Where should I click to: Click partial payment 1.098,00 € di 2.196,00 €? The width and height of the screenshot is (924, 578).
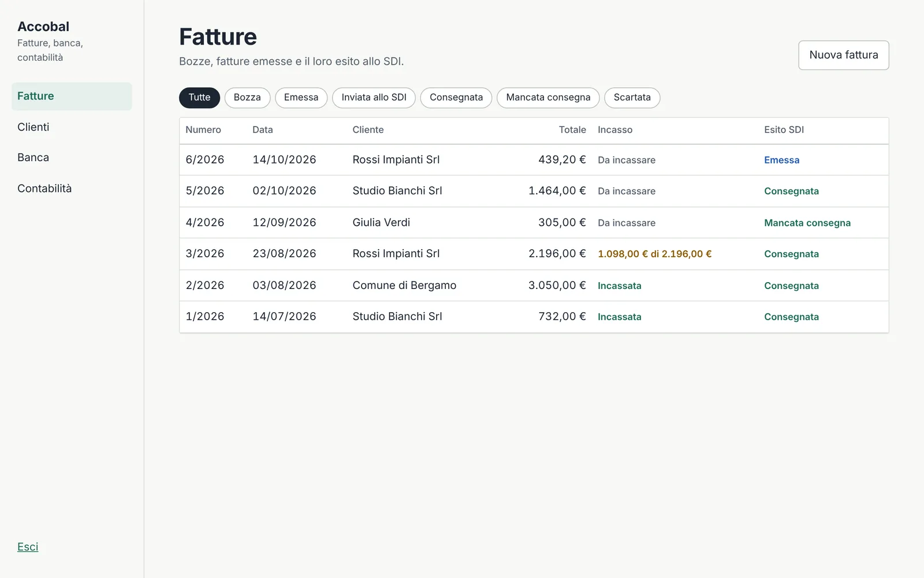(654, 254)
